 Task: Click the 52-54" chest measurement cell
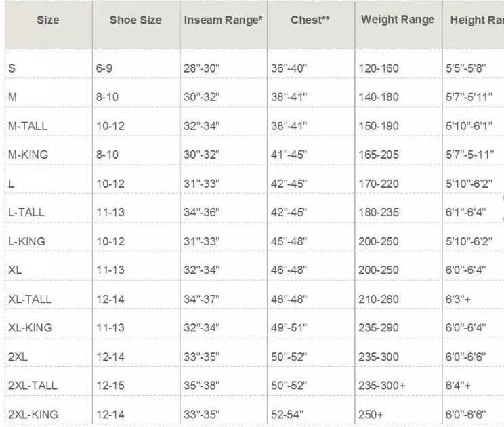287,414
